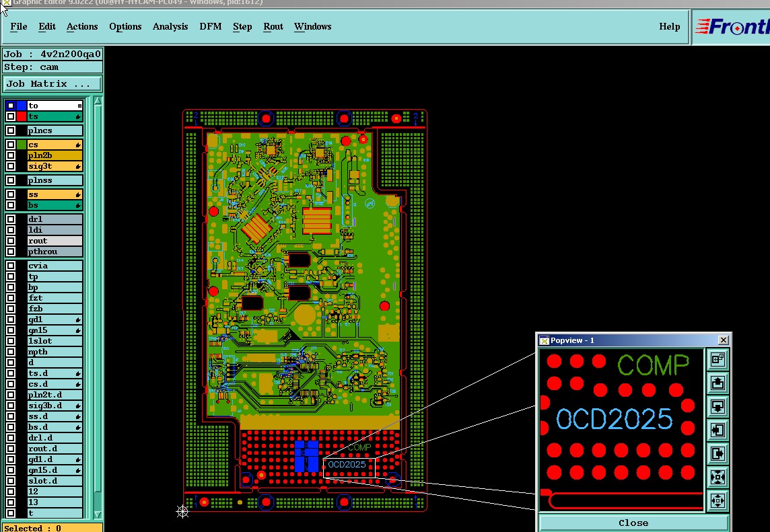Viewport: 770px width, 532px height.
Task: Click the Frontline logo
Action: pos(732,26)
